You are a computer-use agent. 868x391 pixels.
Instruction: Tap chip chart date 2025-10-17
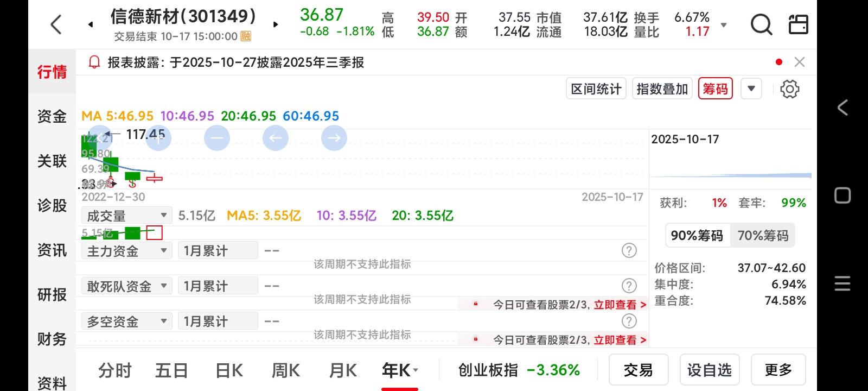click(685, 139)
